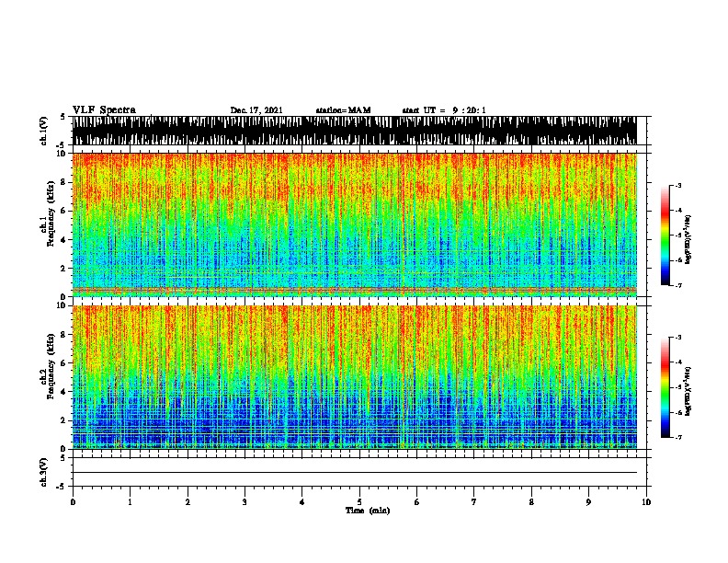Click the "station=MAM" header label
This screenshot has height=563, width=728.
coord(343,110)
